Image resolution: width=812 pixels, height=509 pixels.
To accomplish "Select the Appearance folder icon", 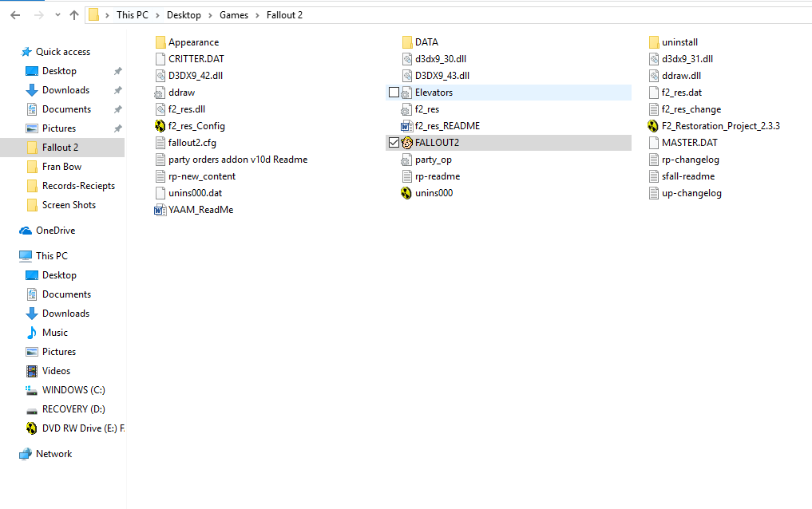I will pyautogui.click(x=160, y=42).
